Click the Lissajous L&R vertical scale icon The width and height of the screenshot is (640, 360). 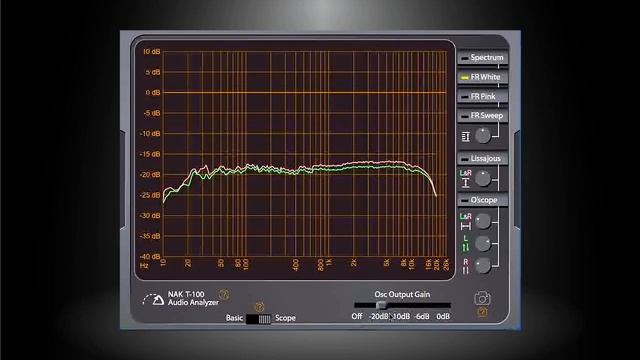[465, 183]
